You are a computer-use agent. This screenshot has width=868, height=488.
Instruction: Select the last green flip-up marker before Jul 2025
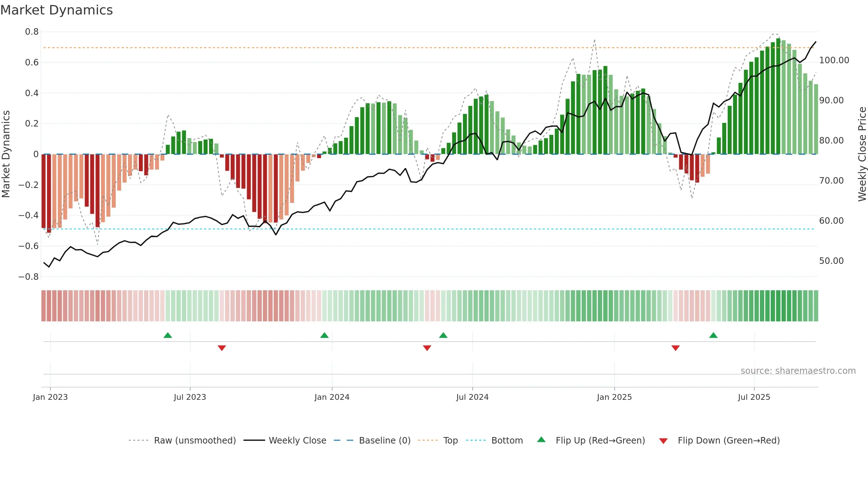(x=714, y=335)
